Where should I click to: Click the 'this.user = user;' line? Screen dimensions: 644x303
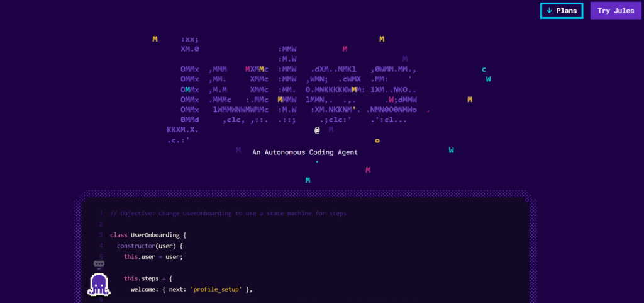click(153, 256)
